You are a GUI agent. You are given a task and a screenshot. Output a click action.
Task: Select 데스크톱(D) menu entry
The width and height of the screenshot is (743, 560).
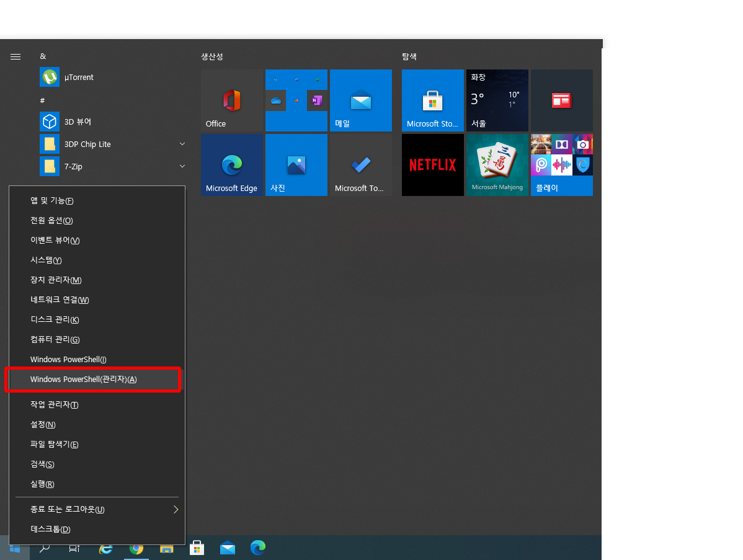tap(97, 530)
